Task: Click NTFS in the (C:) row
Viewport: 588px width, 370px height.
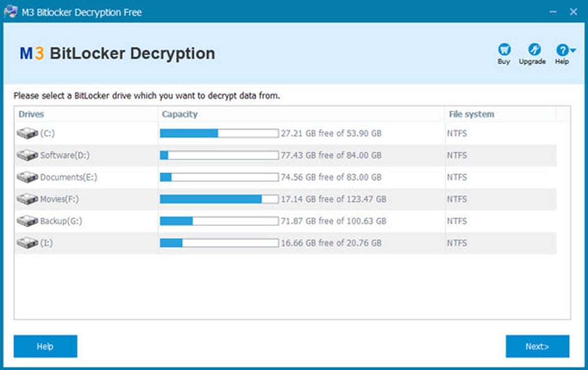Action: pos(457,133)
